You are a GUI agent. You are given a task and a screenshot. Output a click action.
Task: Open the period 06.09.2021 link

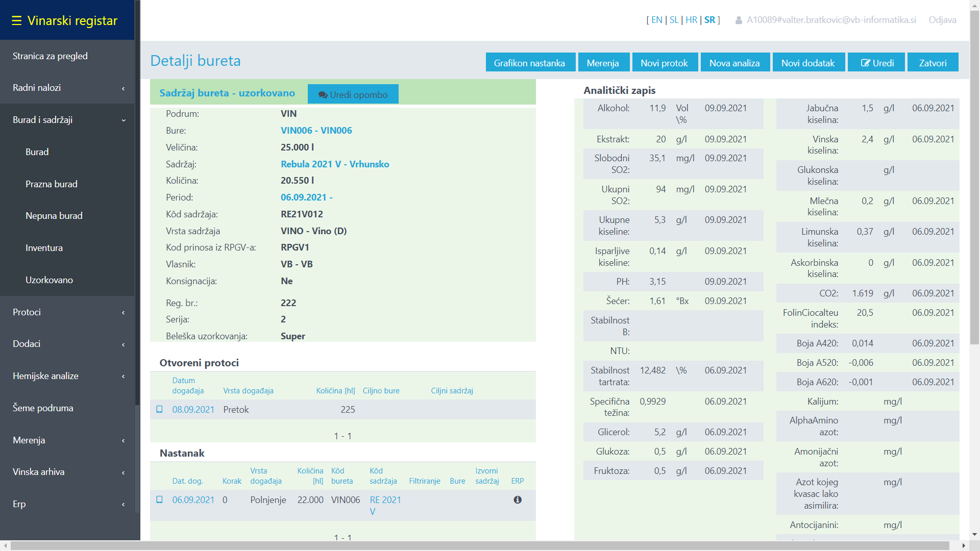[306, 197]
